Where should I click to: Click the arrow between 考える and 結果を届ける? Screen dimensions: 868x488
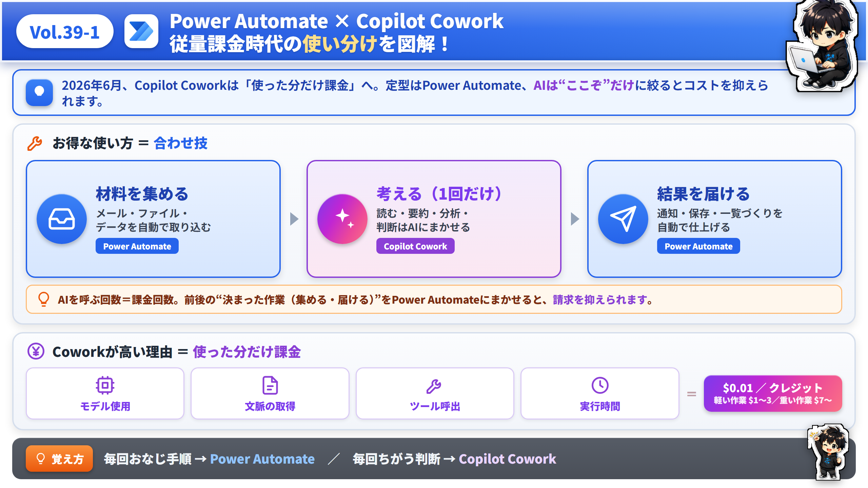pos(575,219)
